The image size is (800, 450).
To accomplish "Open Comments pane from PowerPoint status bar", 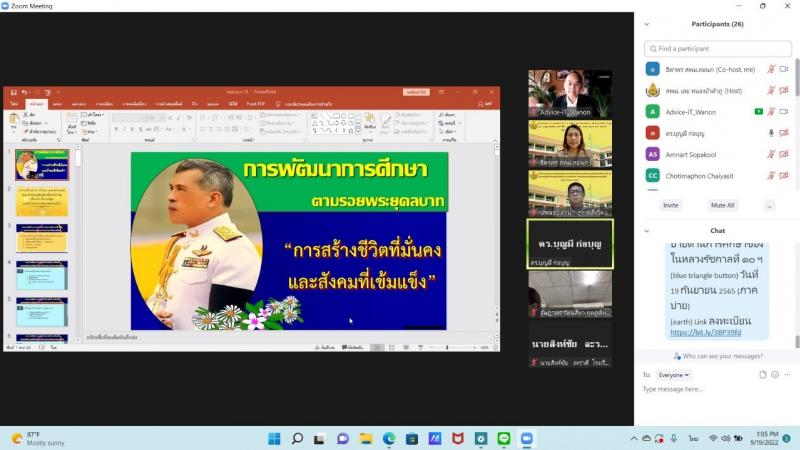I will 353,347.
